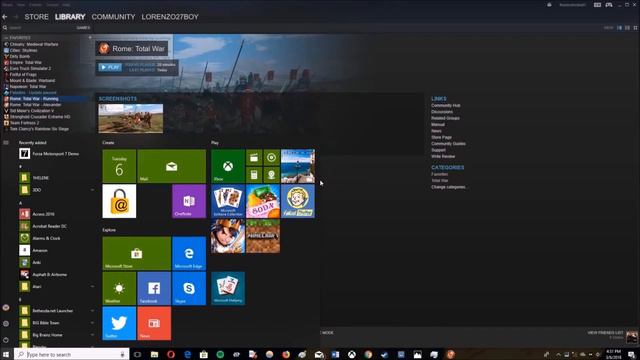Collapse the Favorites category in Steam library
The height and width of the screenshot is (360, 640).
pos(6,38)
